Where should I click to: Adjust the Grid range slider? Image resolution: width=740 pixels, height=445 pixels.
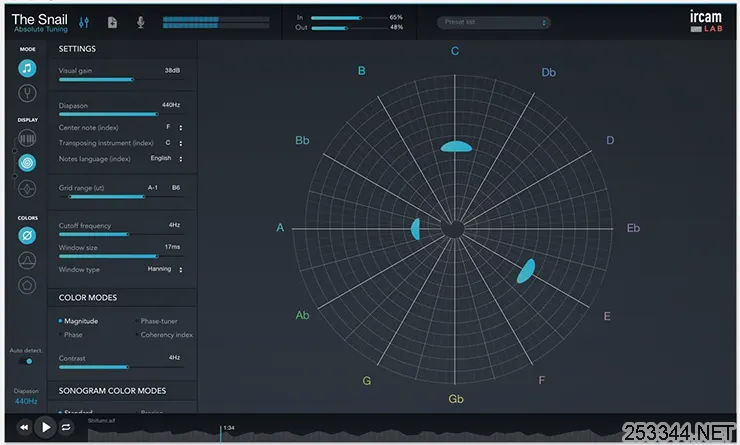click(121, 197)
